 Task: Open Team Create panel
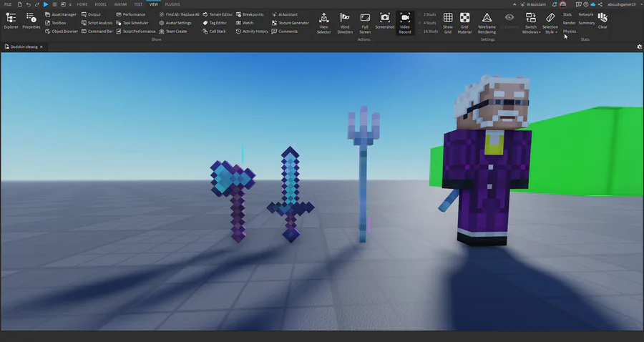[x=173, y=31]
